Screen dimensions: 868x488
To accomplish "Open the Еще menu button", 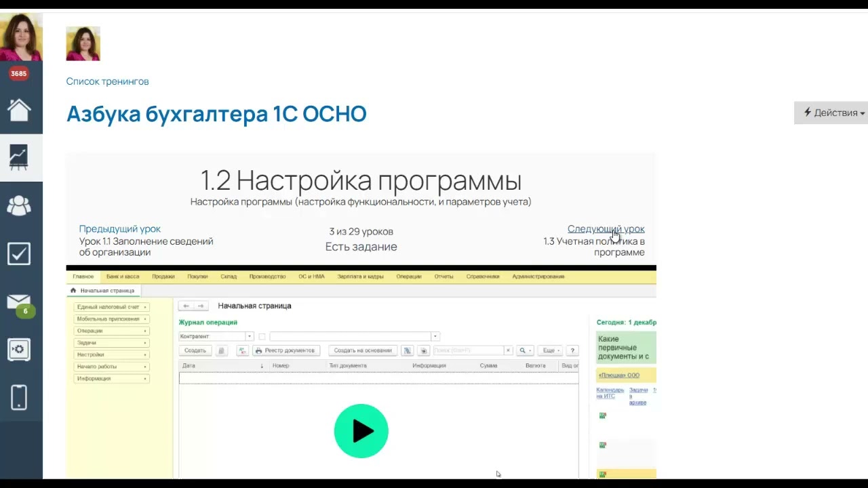I will click(551, 350).
